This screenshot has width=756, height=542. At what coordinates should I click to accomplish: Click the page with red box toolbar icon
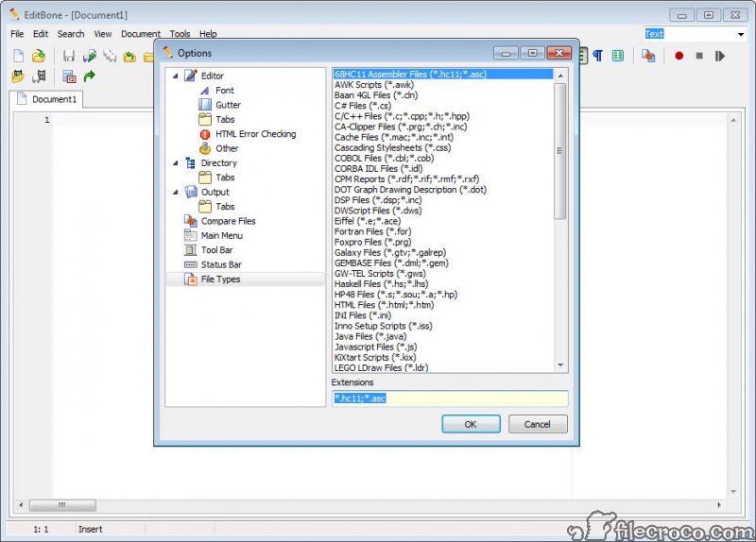(x=69, y=76)
